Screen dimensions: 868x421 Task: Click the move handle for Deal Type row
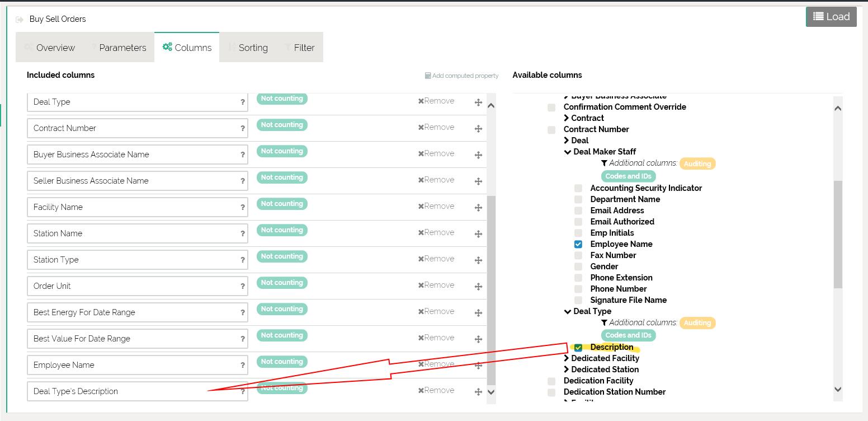tap(478, 102)
